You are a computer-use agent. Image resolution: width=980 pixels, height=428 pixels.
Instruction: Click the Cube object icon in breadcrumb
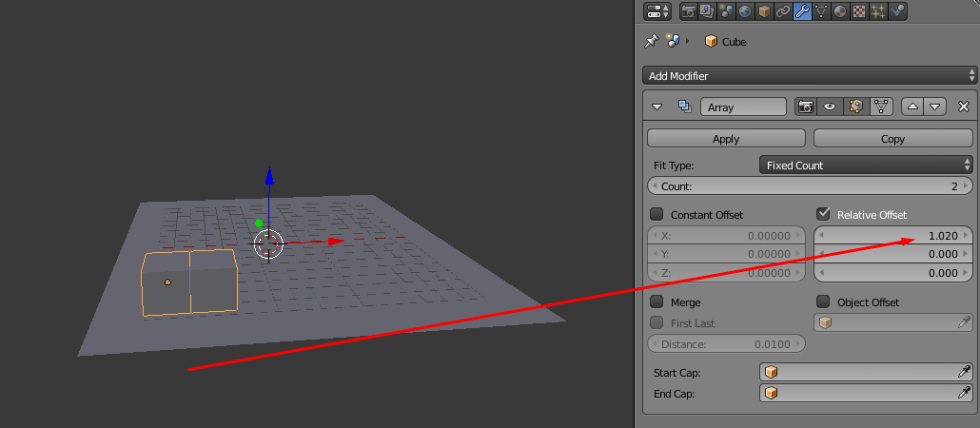point(711,41)
